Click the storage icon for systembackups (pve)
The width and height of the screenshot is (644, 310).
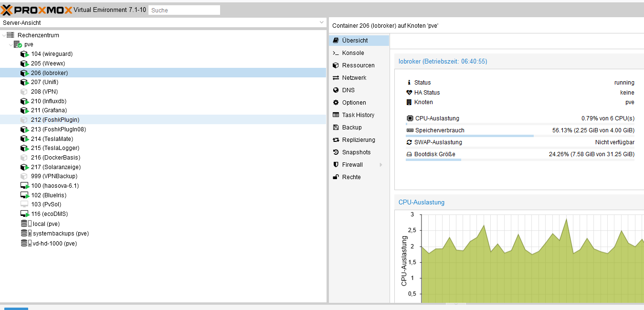click(x=26, y=234)
